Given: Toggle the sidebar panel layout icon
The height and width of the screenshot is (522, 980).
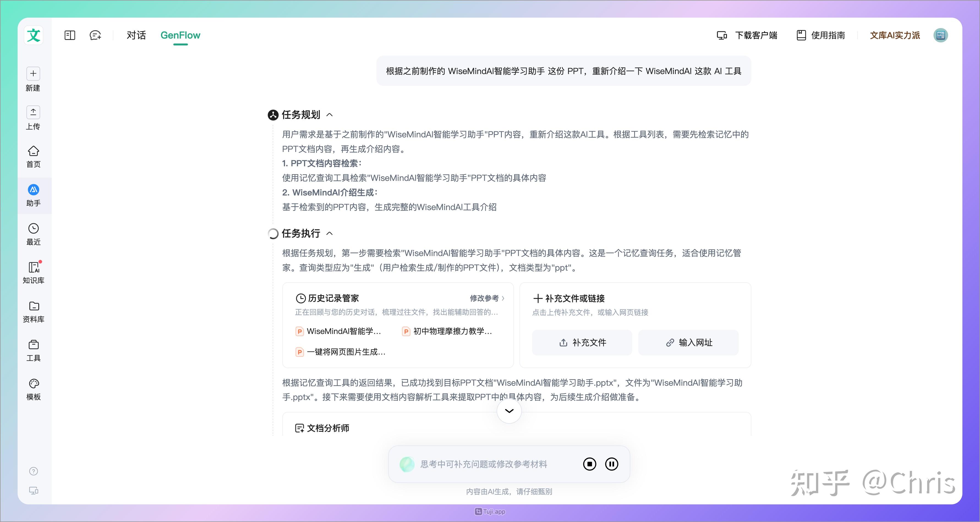Looking at the screenshot, I should coord(70,36).
